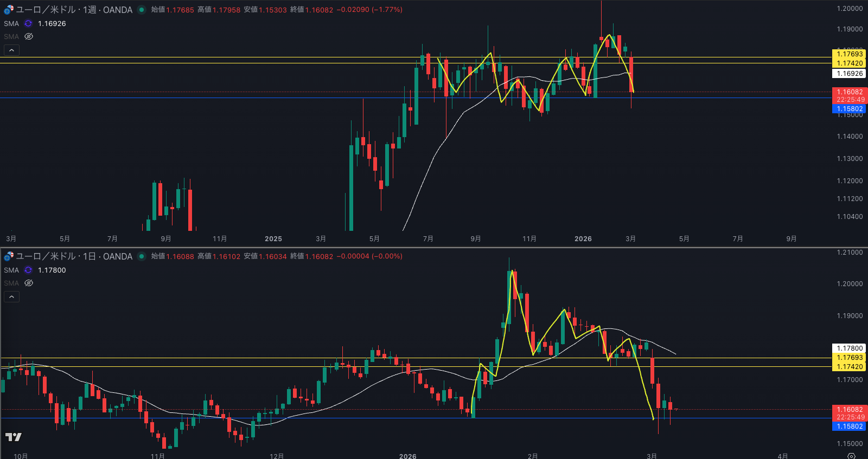Image resolution: width=868 pixels, height=459 pixels.
Task: Click the EUR/USD flag icon on weekly chart
Action: pyautogui.click(x=9, y=10)
